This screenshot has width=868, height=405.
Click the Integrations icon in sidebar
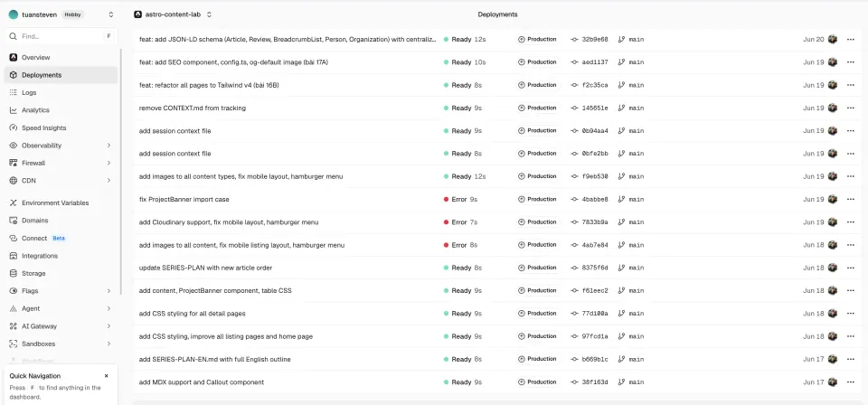click(14, 256)
